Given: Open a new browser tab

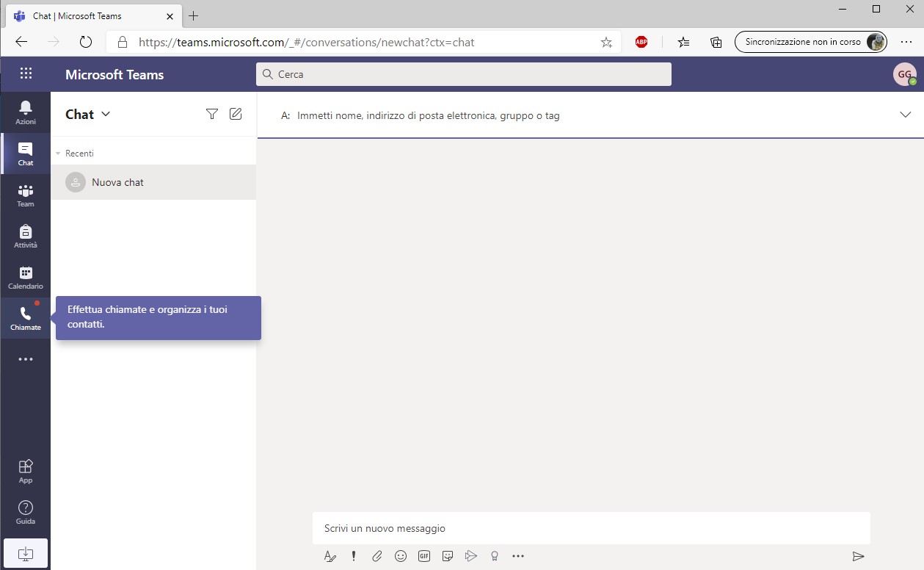Looking at the screenshot, I should (193, 15).
